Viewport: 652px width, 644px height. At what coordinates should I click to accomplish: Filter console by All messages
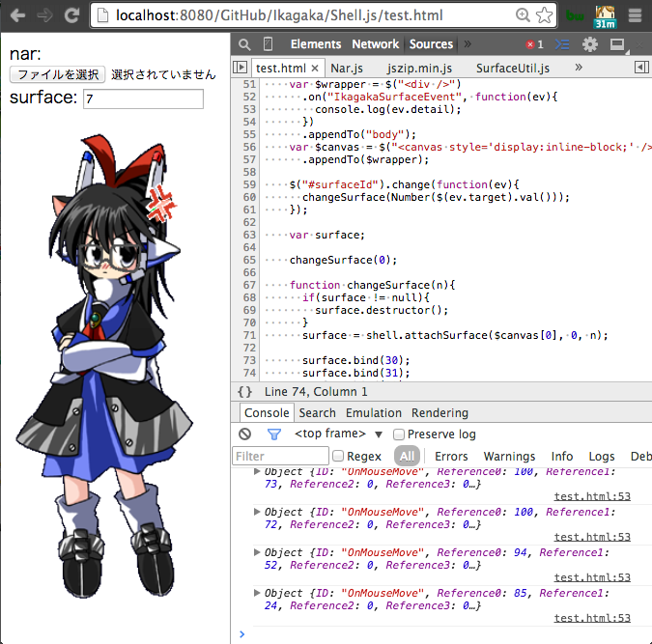(407, 456)
